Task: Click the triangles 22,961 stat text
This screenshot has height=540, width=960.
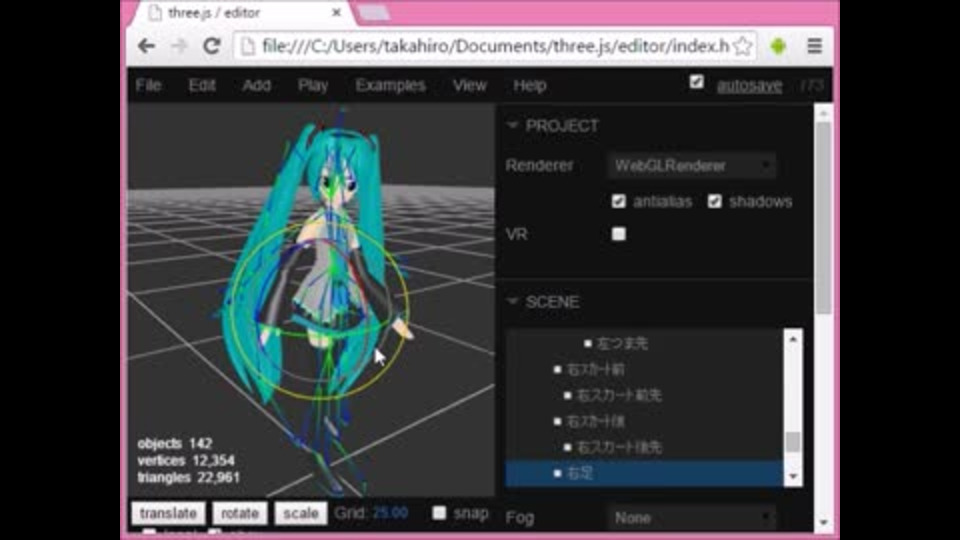Action: click(189, 478)
